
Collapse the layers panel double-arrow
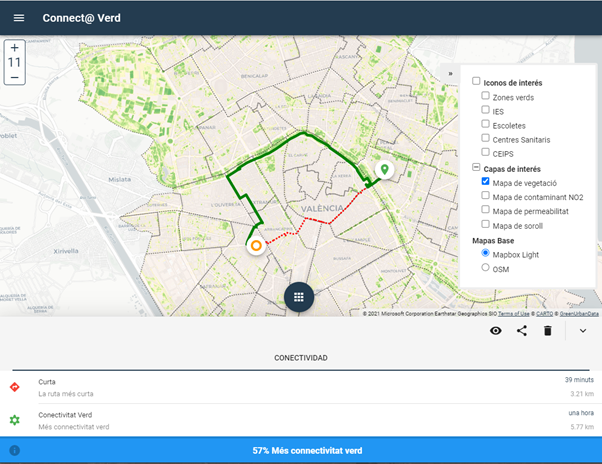(450, 73)
